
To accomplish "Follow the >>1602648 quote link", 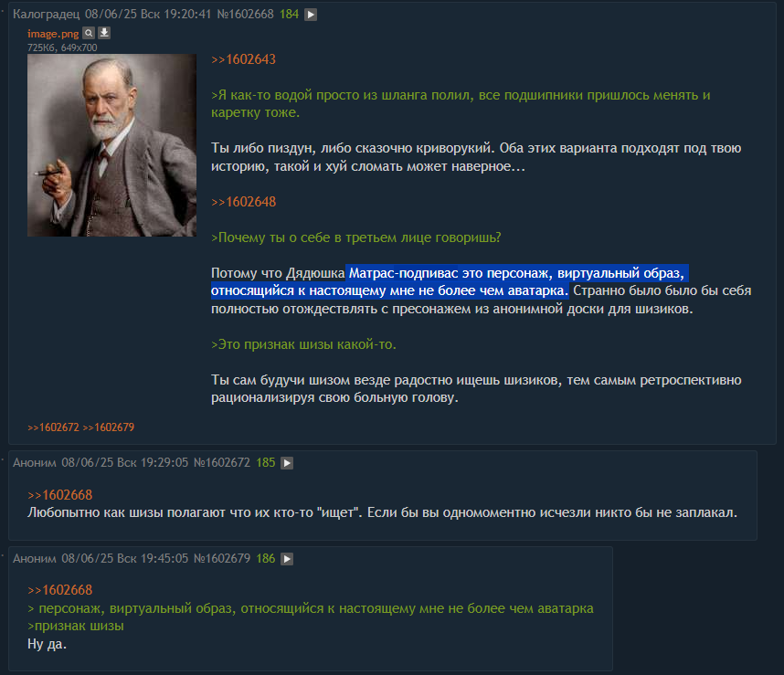I will (x=243, y=202).
